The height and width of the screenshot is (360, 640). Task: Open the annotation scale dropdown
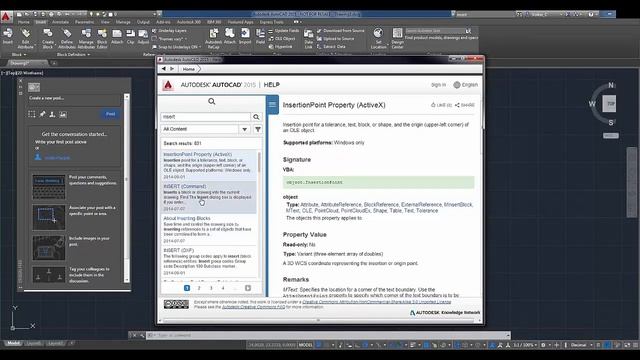pos(525,345)
